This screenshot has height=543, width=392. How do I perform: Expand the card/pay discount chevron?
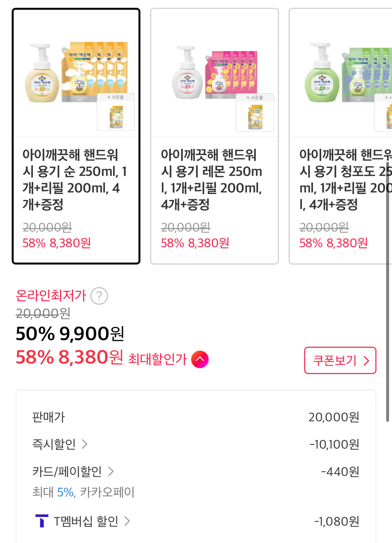(x=111, y=471)
